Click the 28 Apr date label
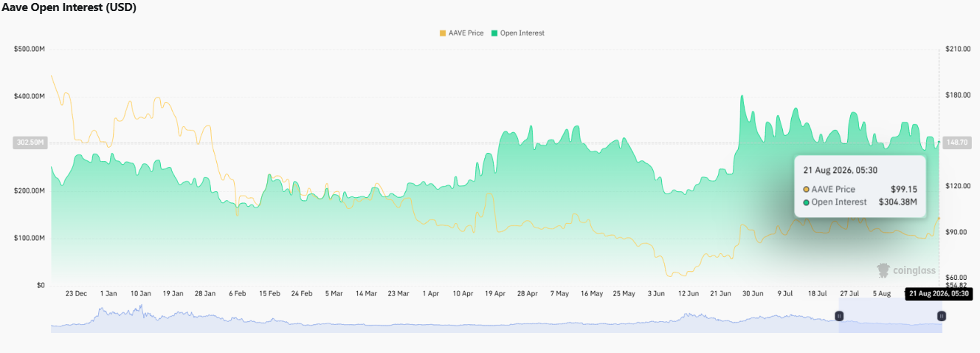Image resolution: width=980 pixels, height=353 pixels. tap(527, 293)
